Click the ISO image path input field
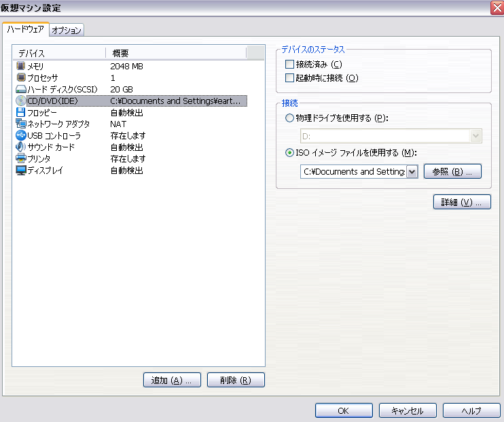504x422 pixels. (x=354, y=171)
